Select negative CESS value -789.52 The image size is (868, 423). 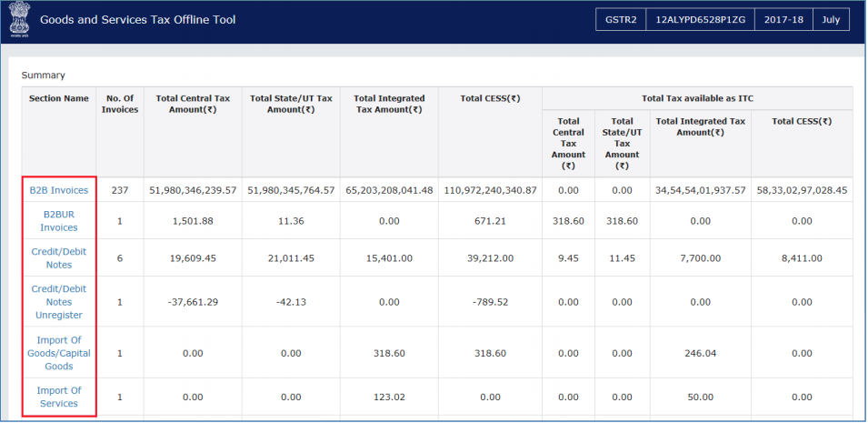pyautogui.click(x=490, y=302)
